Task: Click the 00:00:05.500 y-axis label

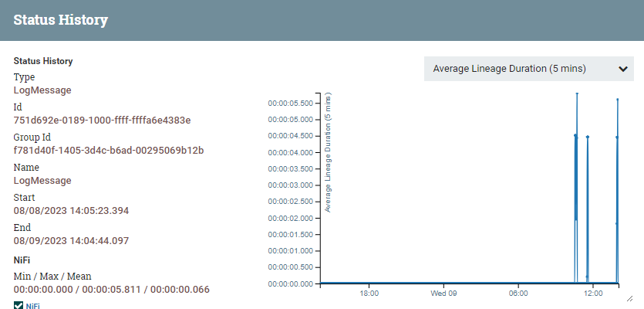Action: point(290,103)
